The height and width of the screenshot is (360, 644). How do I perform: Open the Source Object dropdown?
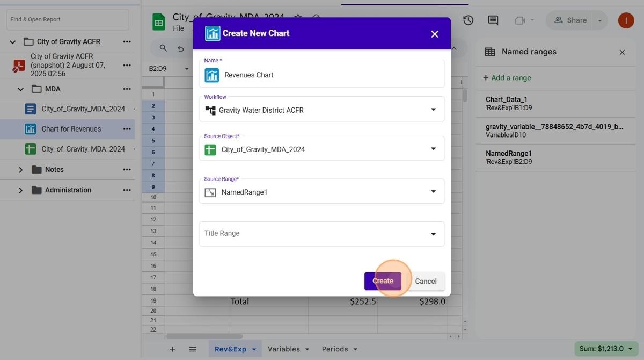click(322, 149)
